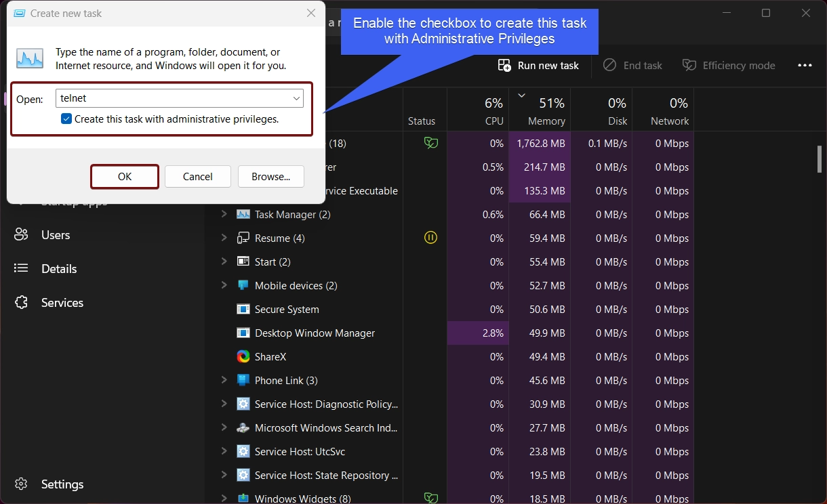The width and height of the screenshot is (827, 504).
Task: Click the ShareX process icon
Action: pyautogui.click(x=243, y=357)
